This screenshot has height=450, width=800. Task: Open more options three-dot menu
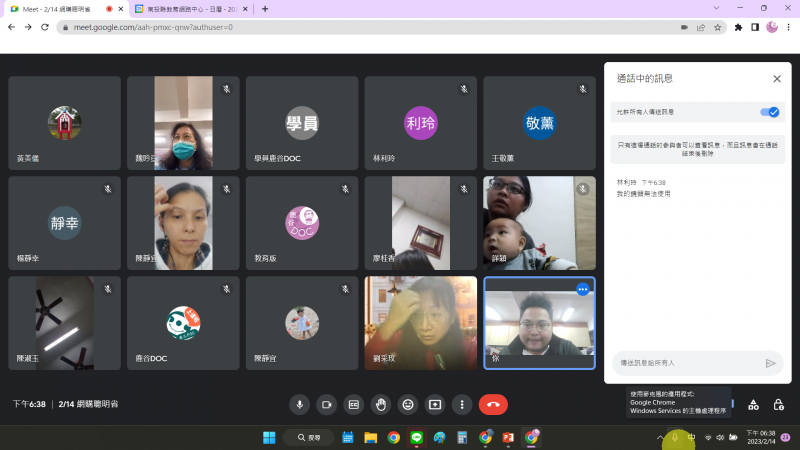tap(462, 405)
